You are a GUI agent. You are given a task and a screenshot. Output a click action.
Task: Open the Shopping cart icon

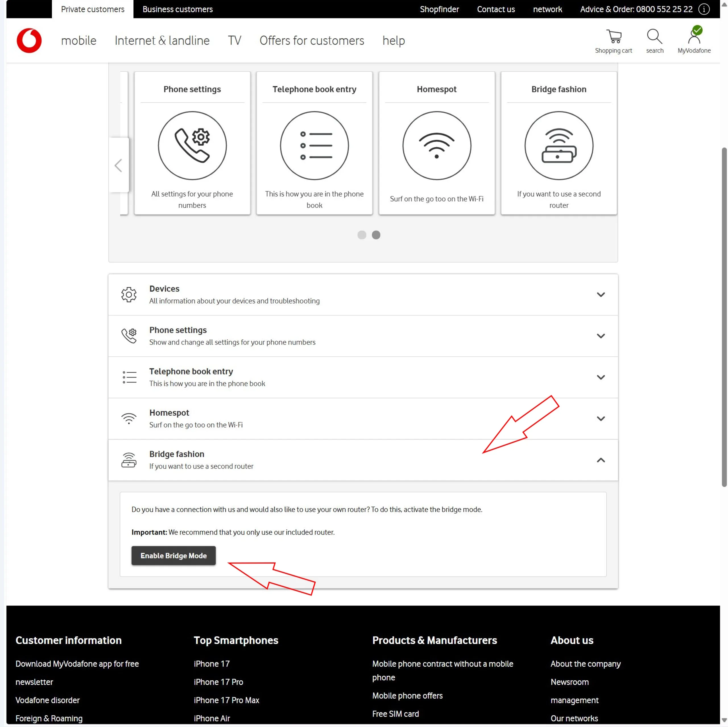[x=613, y=37]
